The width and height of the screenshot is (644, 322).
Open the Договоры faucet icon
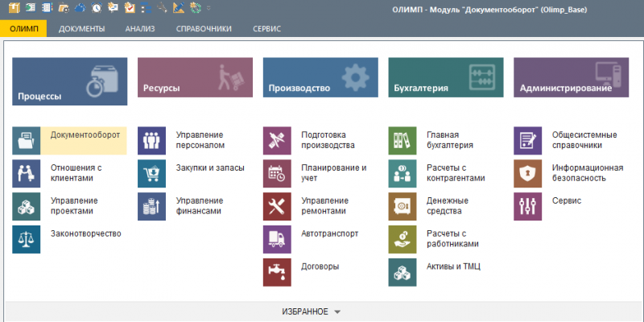point(277,272)
